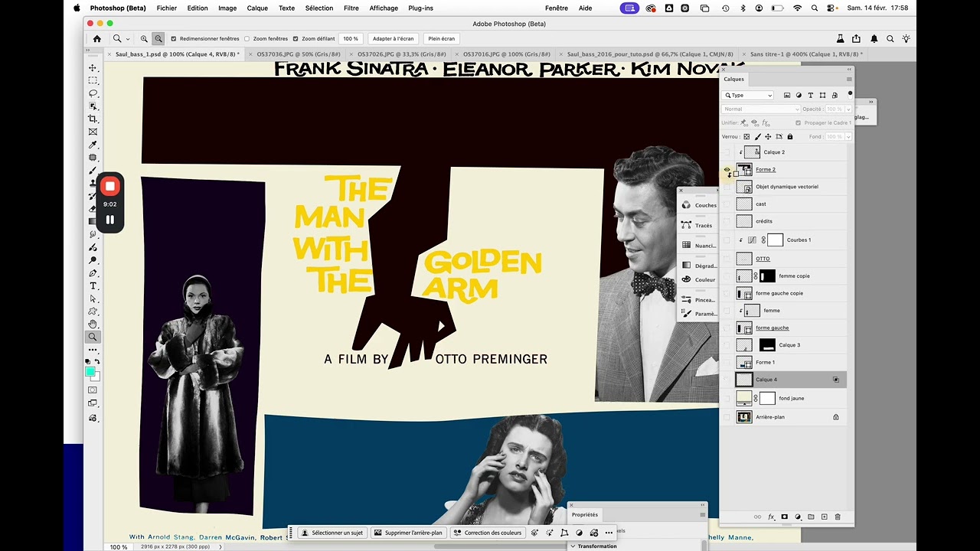Open the Filtre menu

[351, 8]
